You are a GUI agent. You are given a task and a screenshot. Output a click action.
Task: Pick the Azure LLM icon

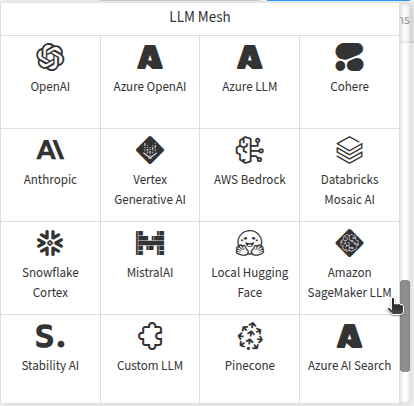250,57
